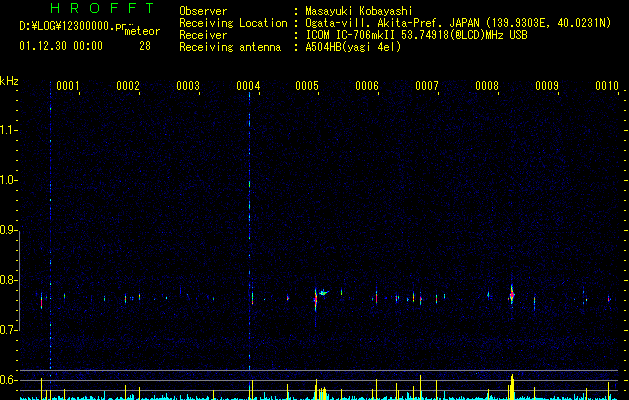
Task: Select the 0010 time marker
Action: [x=607, y=86]
